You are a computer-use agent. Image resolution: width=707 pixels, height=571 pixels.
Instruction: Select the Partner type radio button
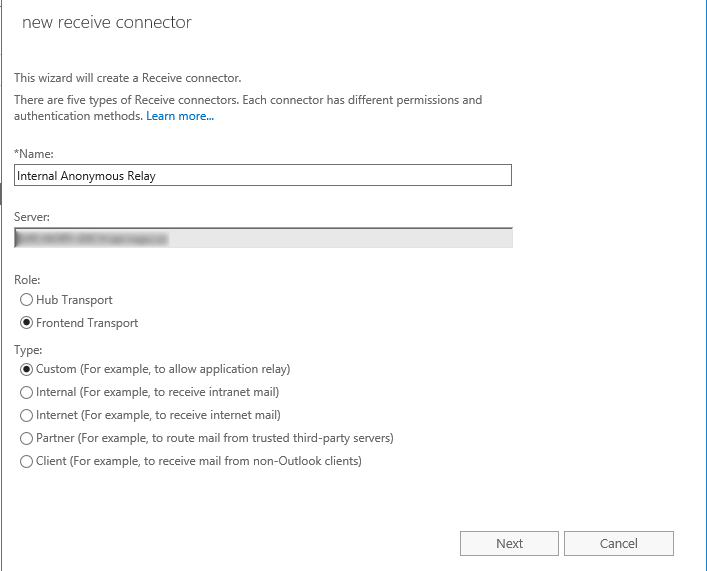27,438
